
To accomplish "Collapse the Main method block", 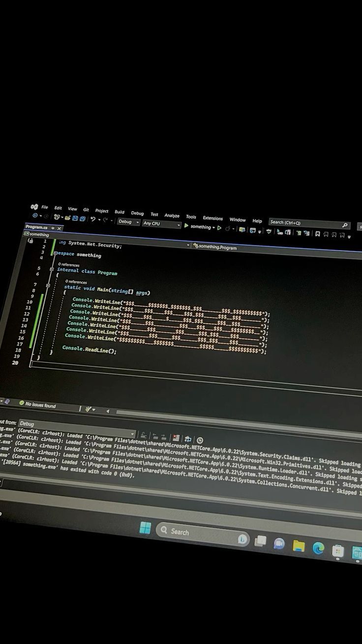I will tap(48, 286).
